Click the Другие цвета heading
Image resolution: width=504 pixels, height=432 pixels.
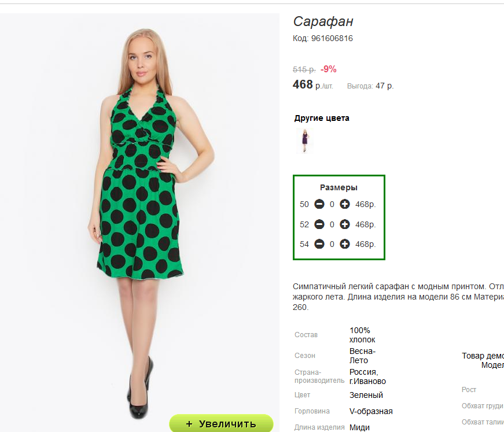point(322,118)
